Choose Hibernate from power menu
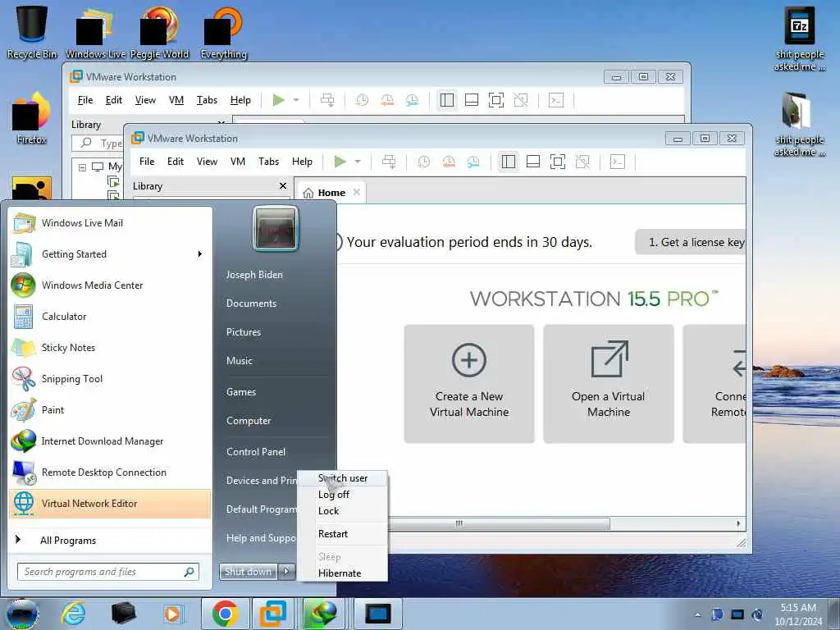The image size is (840, 630). click(343, 573)
